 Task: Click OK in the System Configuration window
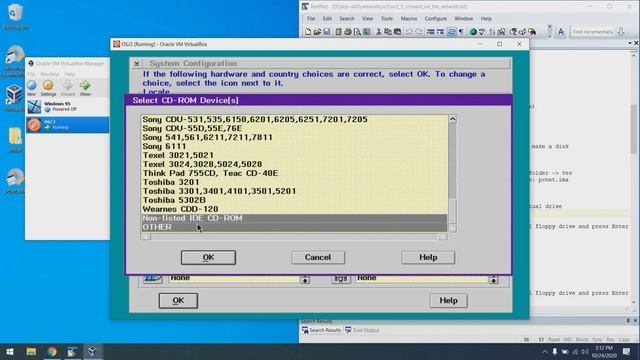coord(178,301)
